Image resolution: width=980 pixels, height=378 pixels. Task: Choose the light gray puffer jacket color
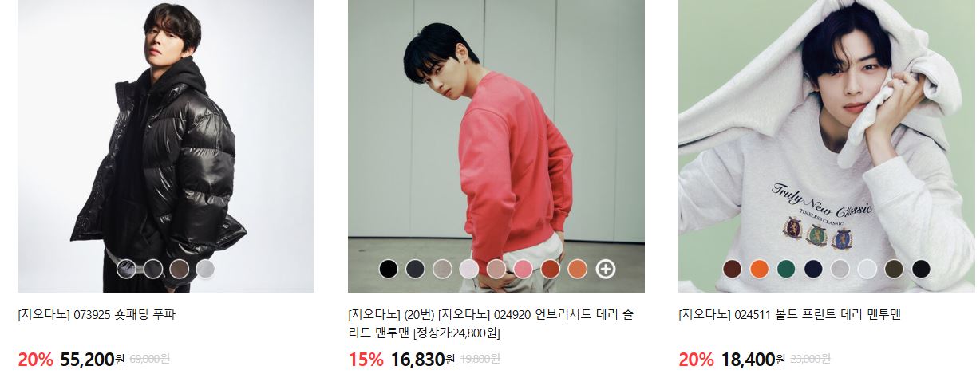[206, 270]
